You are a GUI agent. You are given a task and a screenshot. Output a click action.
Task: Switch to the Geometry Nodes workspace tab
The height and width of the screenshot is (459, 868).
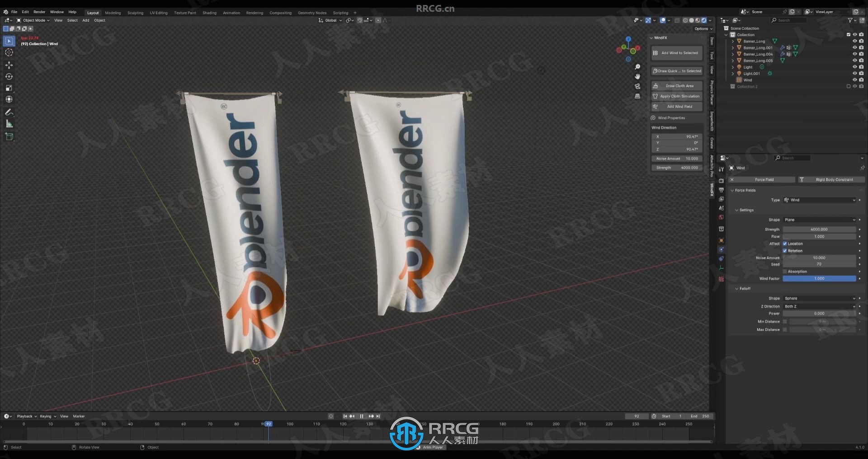[x=312, y=13]
